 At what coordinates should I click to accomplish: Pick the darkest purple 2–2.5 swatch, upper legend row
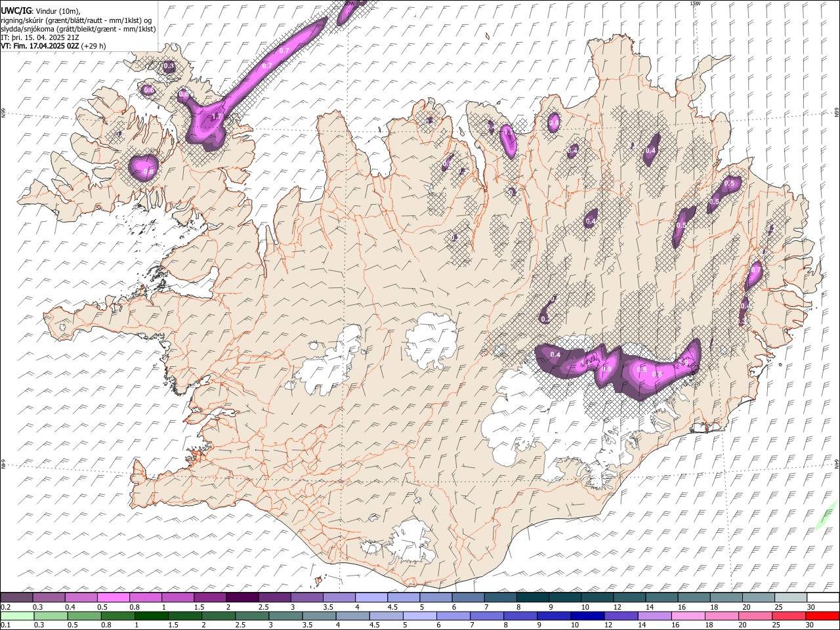(241, 597)
